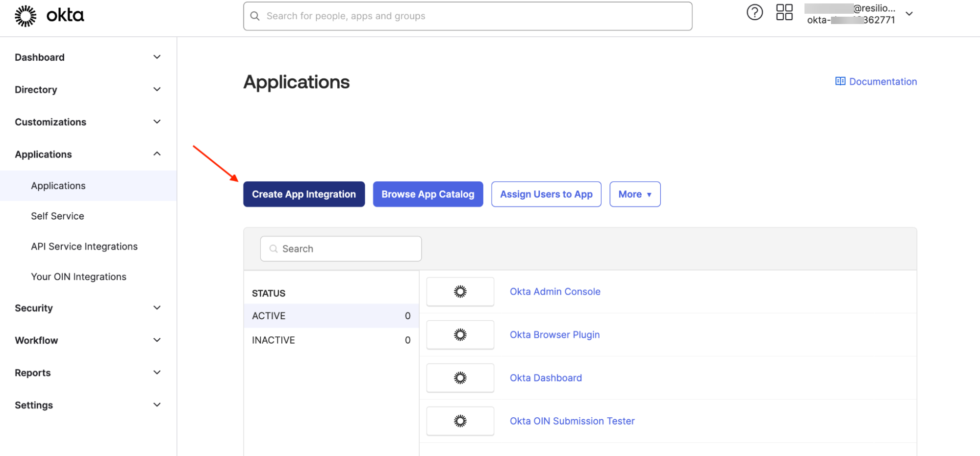Viewport: 980px width, 456px height.
Task: Click the Documentation book icon
Action: pyautogui.click(x=840, y=81)
